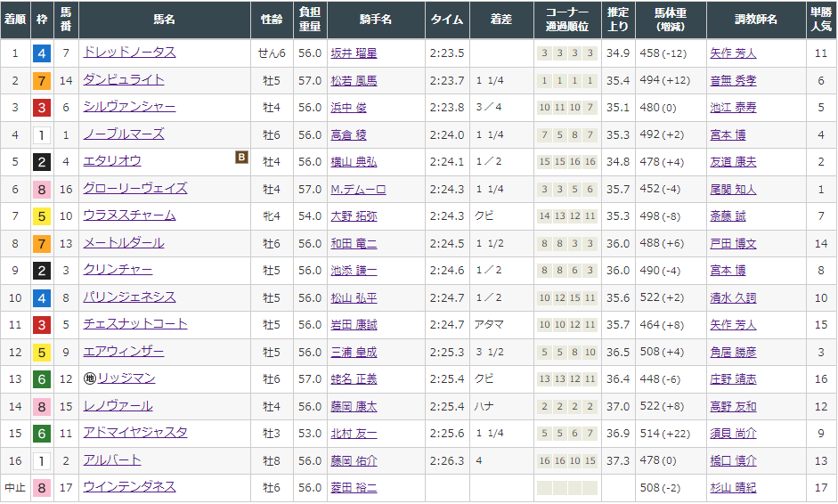
Task: Select jockey 北村 友一 link
Action: click(x=354, y=434)
